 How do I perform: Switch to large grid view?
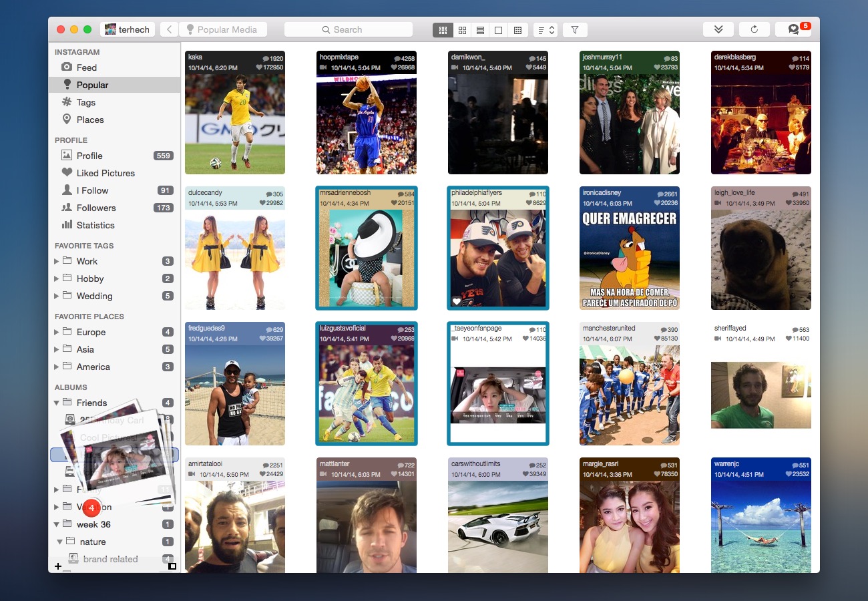pos(461,30)
